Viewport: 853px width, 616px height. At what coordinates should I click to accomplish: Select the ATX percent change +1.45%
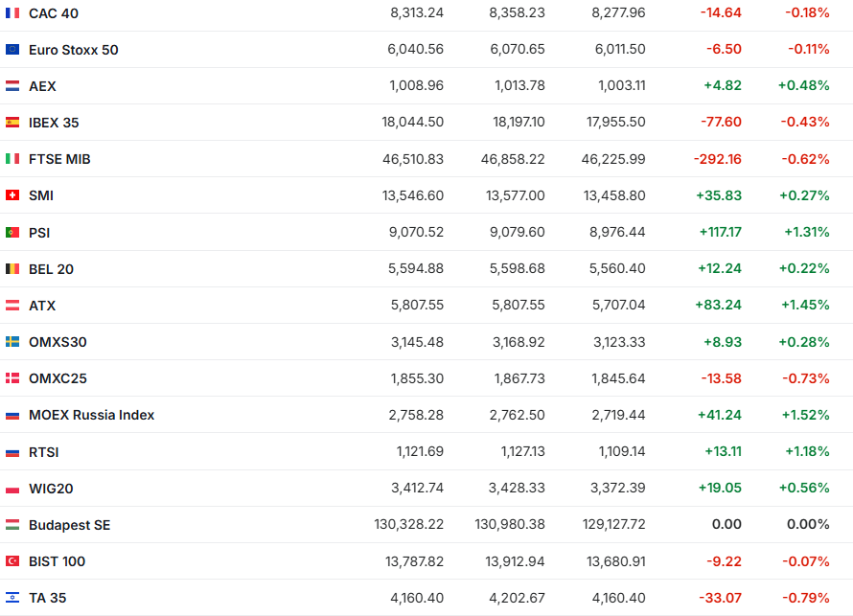[x=806, y=306]
